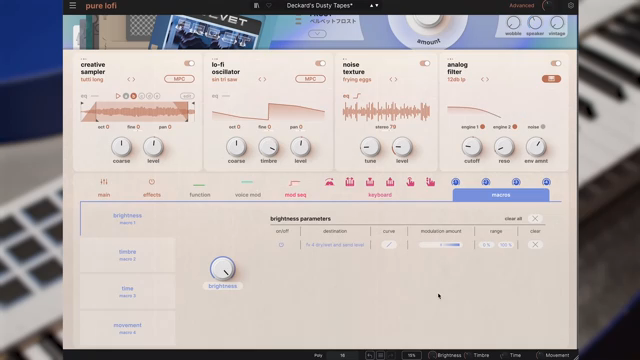Screen dimensions: 640x360
Task: Click the lo-fi oscillator waveform browse arrows
Action: (262, 79)
